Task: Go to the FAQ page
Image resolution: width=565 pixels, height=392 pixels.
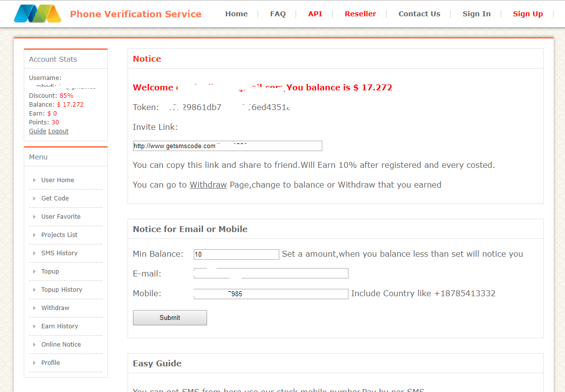Action: coord(278,14)
